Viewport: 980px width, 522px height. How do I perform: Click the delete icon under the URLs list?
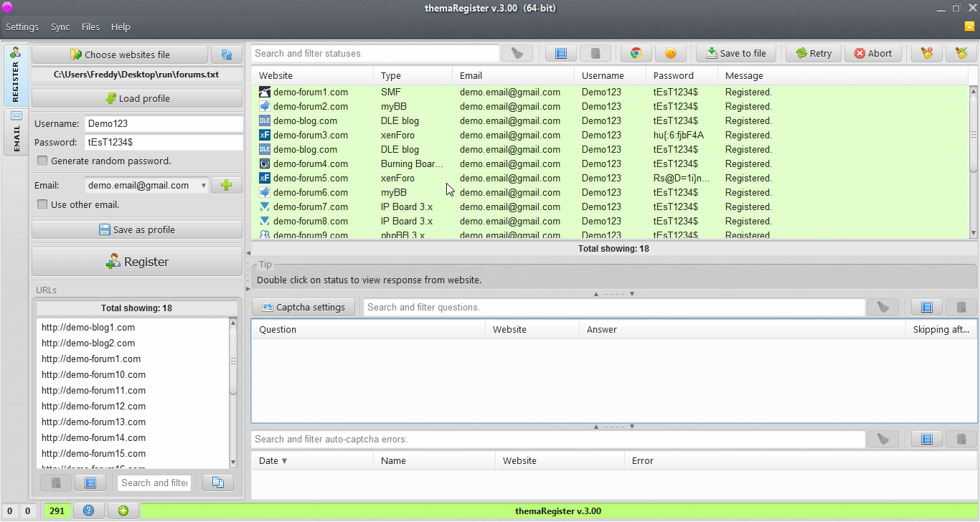click(x=56, y=483)
